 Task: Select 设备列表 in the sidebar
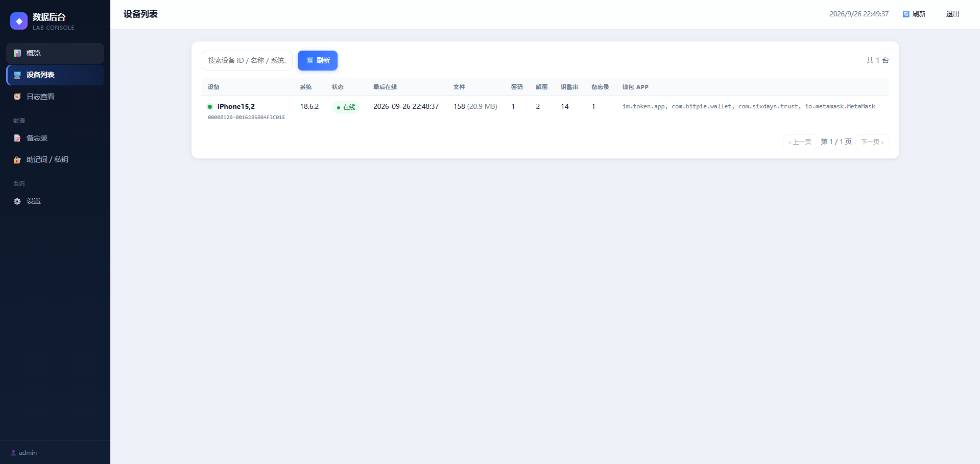[x=55, y=75]
